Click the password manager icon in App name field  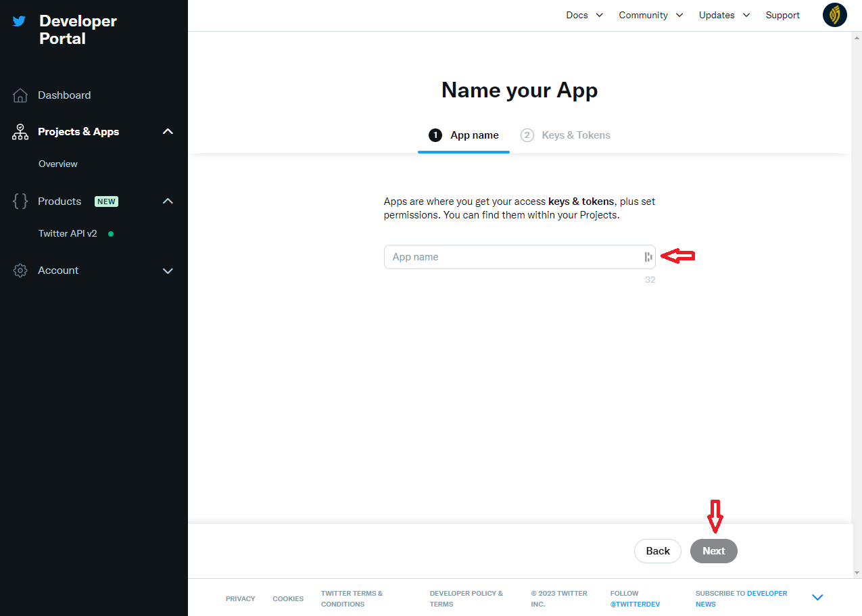click(648, 257)
